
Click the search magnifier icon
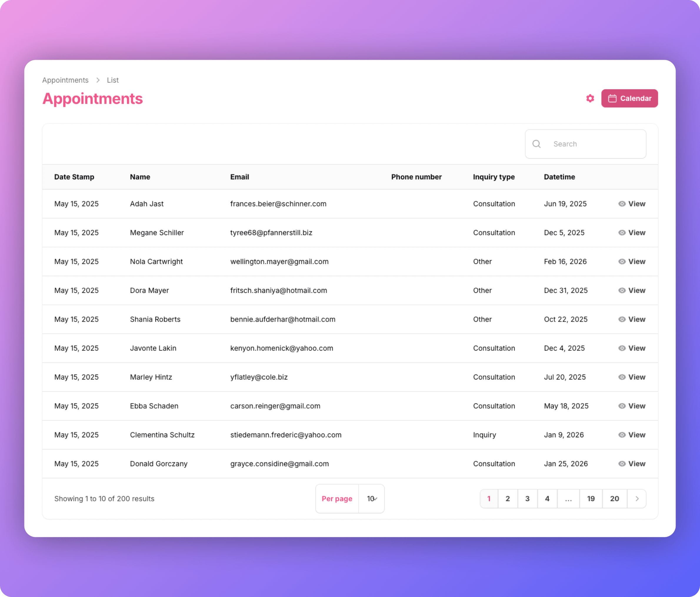[536, 144]
